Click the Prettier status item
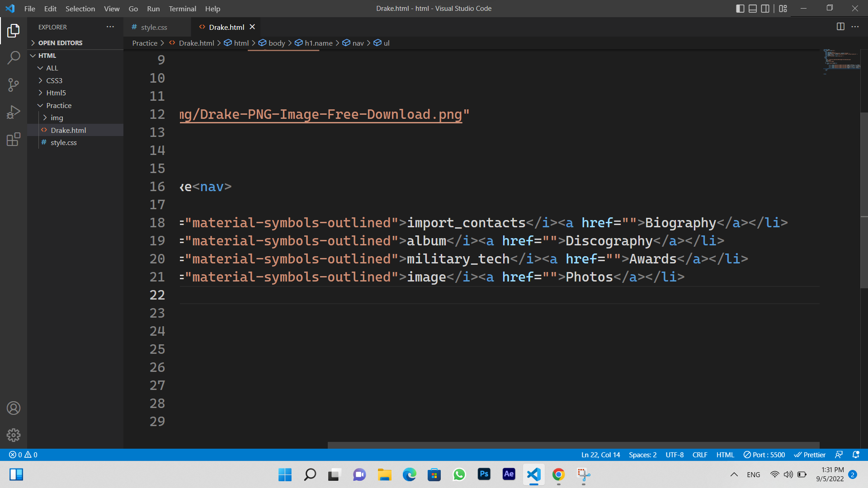The height and width of the screenshot is (488, 868). (810, 455)
